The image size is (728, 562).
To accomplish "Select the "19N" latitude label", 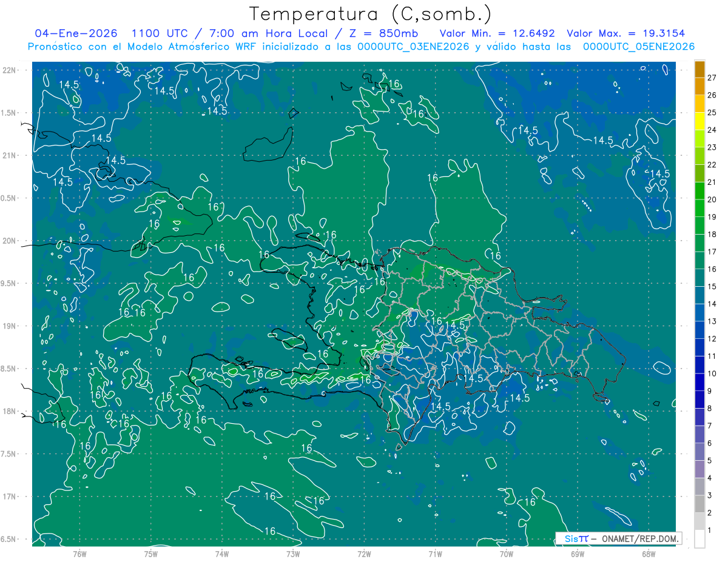I will pos(10,326).
